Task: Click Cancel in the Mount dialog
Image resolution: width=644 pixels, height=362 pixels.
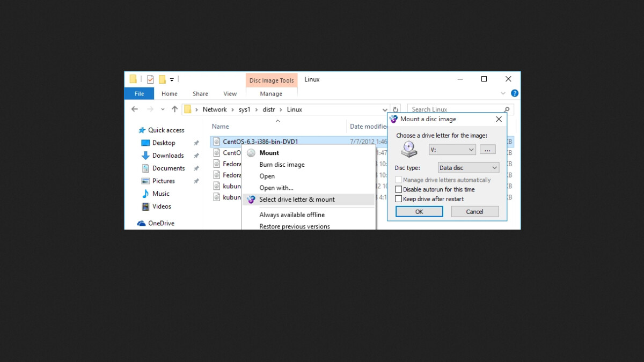Action: point(474,211)
